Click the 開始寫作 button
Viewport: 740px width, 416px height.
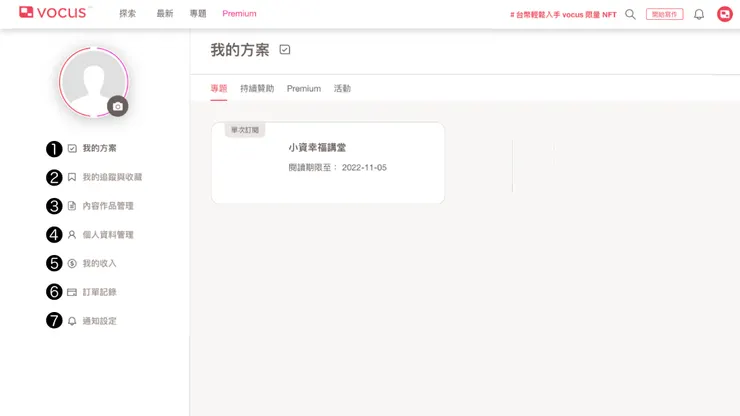[x=664, y=15]
